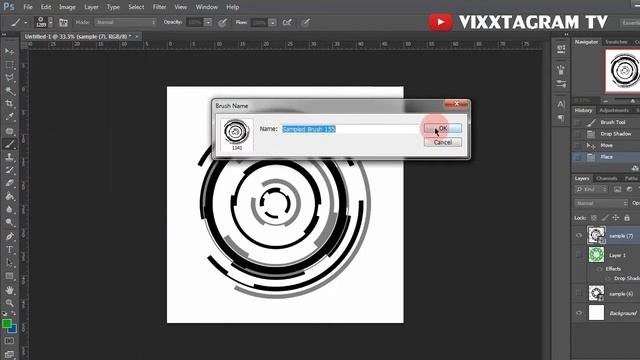
Task: Open the Brush Preset picker dropdown
Action: point(51,22)
